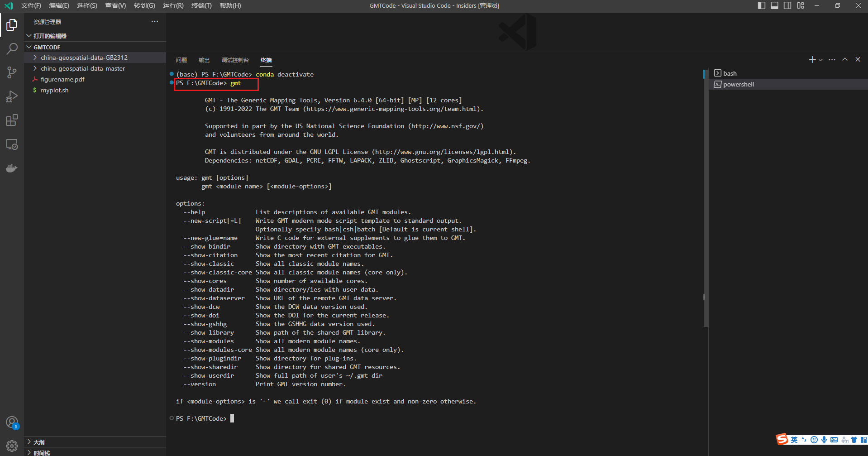The height and width of the screenshot is (456, 868).
Task: Switch to the 输出 panel tab
Action: [x=204, y=60]
